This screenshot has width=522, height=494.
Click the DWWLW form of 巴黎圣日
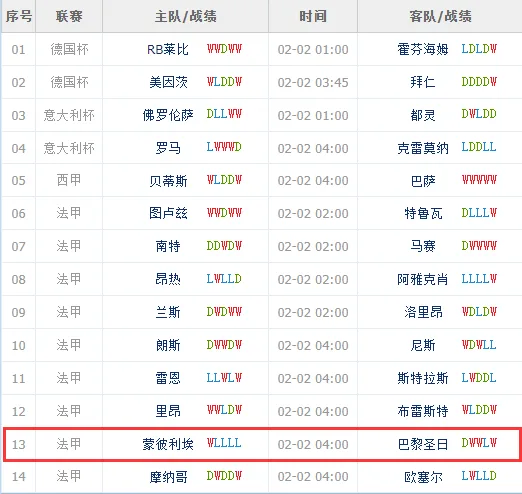(479, 443)
